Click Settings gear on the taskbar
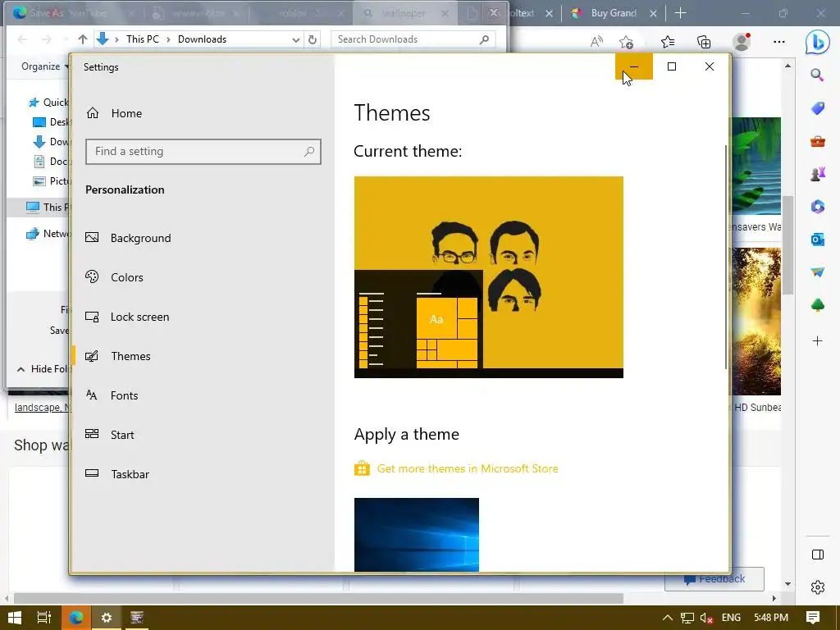840x630 pixels. tap(107, 618)
